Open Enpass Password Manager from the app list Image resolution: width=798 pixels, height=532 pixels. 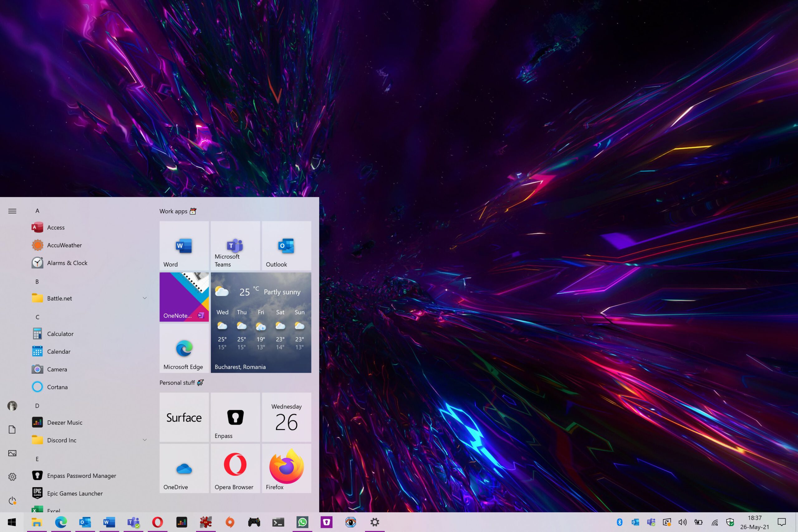click(x=90, y=476)
